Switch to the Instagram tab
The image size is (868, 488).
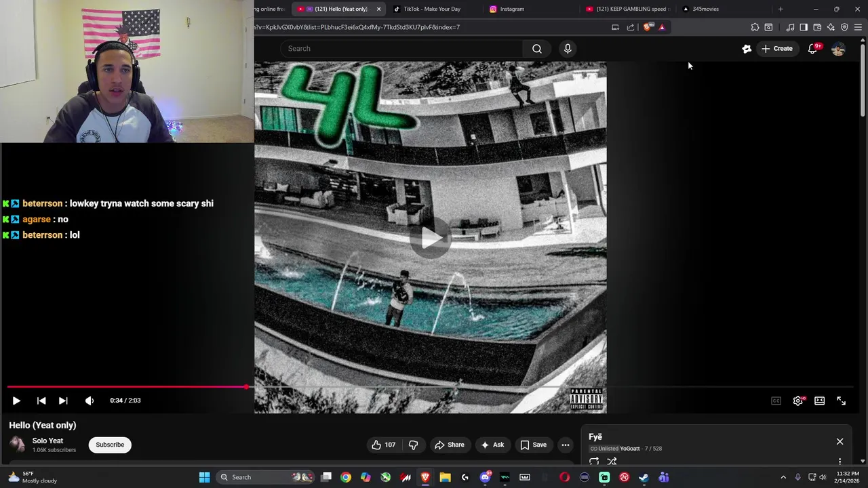512,9
